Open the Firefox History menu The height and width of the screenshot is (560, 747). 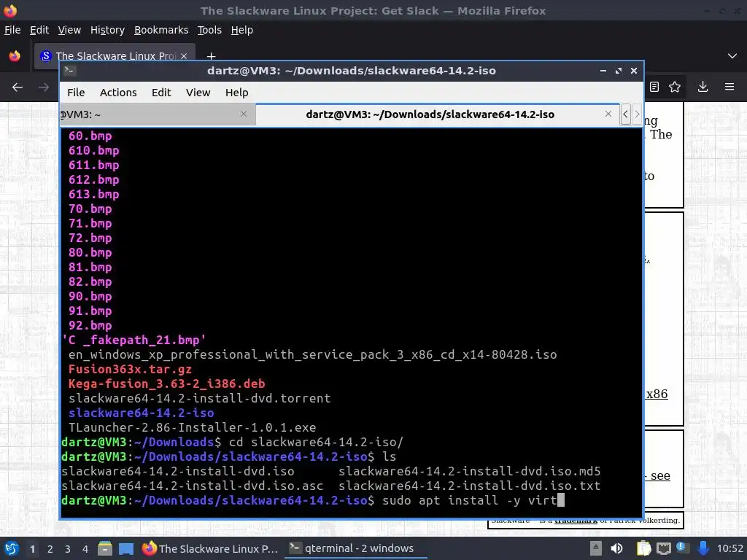[x=107, y=30]
